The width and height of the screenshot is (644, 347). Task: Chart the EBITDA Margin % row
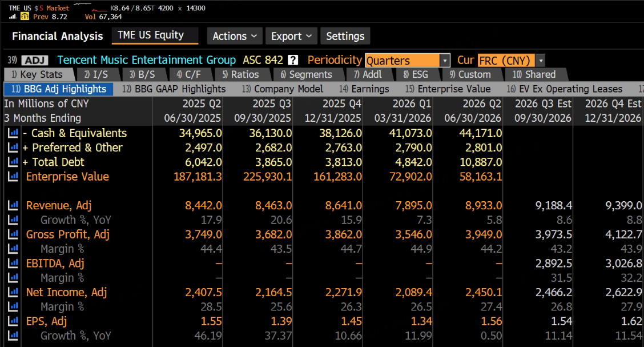[x=13, y=277]
